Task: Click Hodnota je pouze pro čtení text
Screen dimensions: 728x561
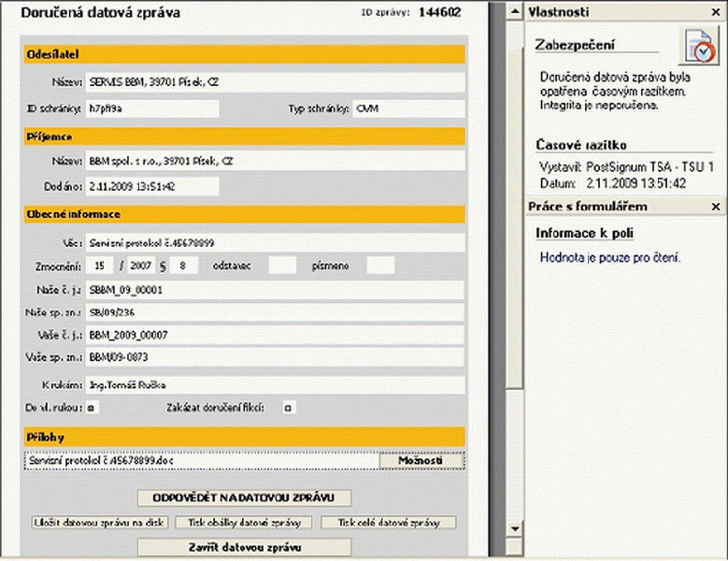Action: 610,257
